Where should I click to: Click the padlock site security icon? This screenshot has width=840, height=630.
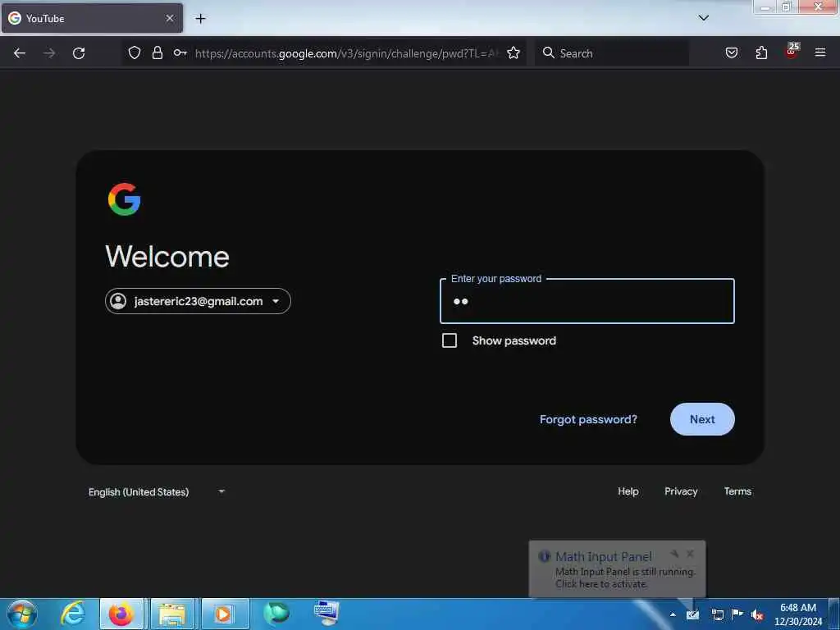click(157, 52)
